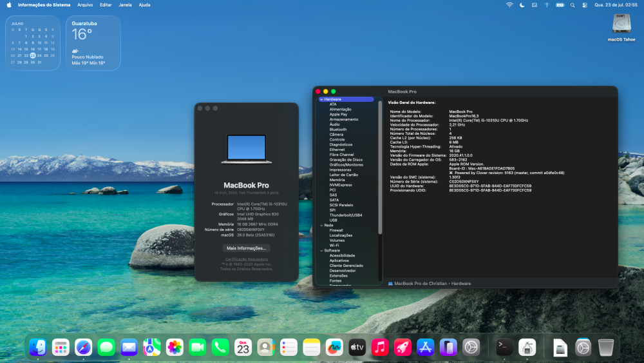Screen dimensions: 644x363
Task: Launch Terminal from the dock
Action: [x=504, y=348]
